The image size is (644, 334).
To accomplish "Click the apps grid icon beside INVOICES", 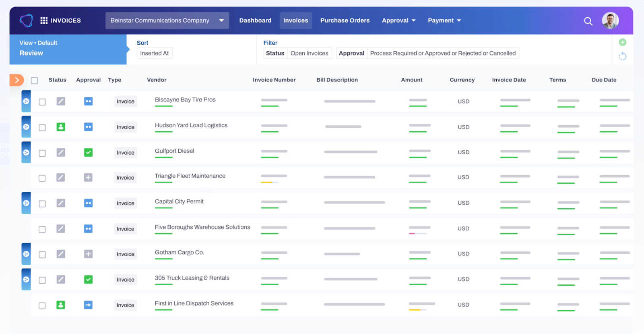I will tap(44, 21).
